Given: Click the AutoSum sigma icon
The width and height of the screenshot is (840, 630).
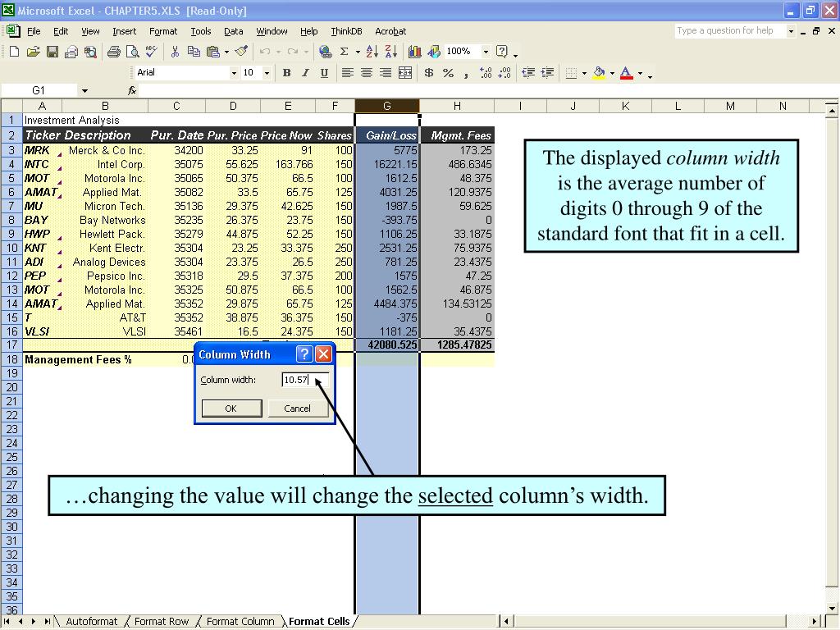Looking at the screenshot, I should (x=344, y=52).
